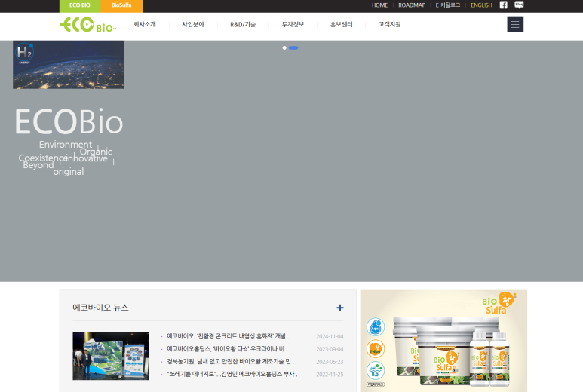This screenshot has width=583, height=392.
Task: Click the 에코바이오 뉴스 heading
Action: pos(101,308)
